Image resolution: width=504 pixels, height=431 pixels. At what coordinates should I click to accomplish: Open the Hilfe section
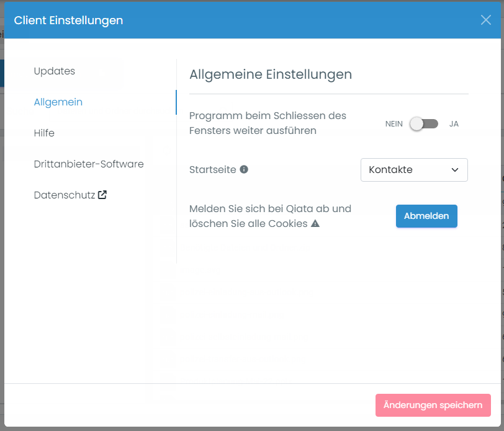click(43, 133)
